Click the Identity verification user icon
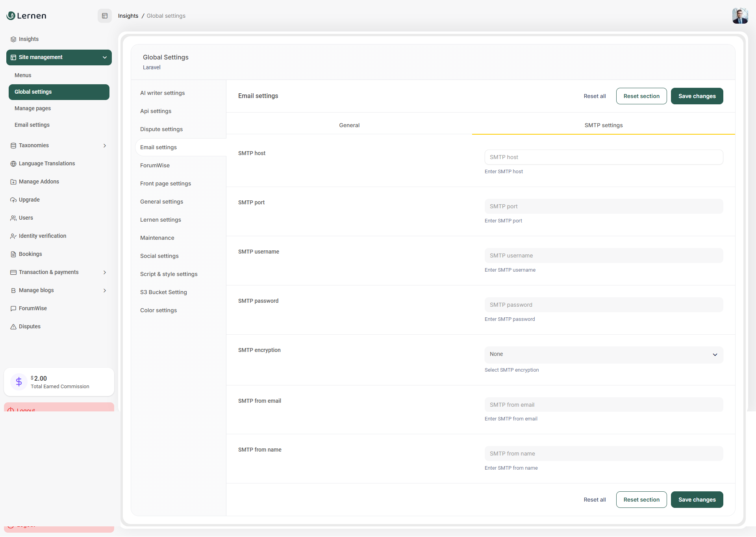Screen dimensions: 756x537 (13, 236)
